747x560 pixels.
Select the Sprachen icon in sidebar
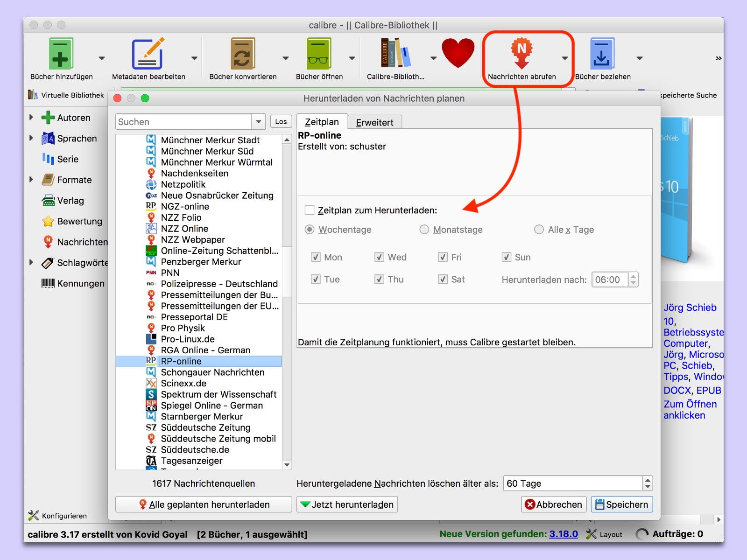point(48,138)
